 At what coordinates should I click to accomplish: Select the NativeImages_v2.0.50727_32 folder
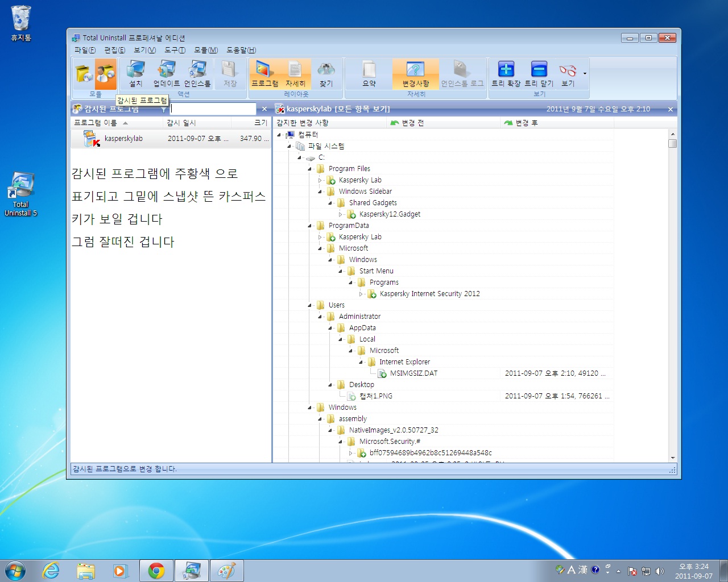(394, 430)
